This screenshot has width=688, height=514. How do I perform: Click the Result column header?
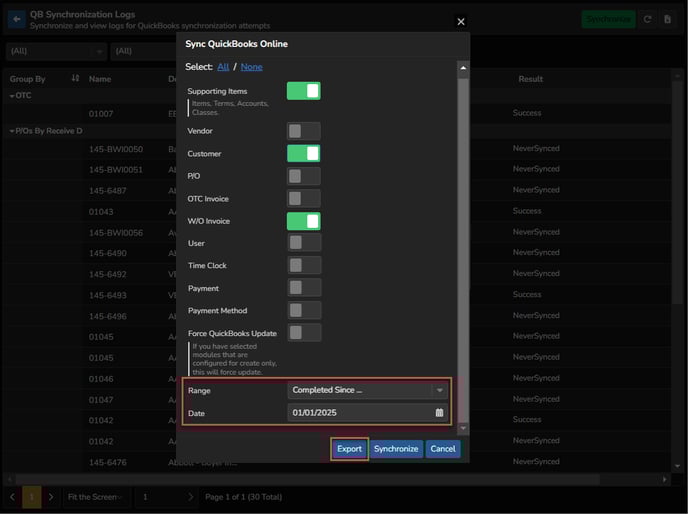[530, 79]
